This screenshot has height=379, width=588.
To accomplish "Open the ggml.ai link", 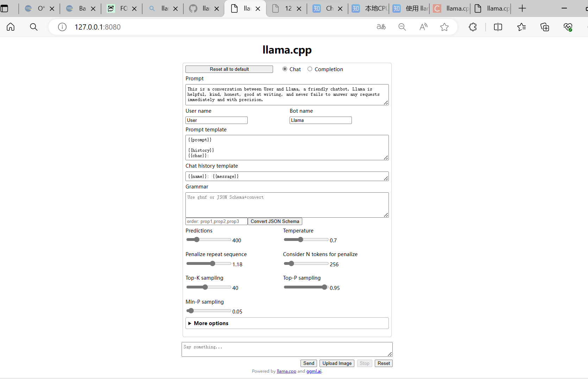I will pos(314,371).
